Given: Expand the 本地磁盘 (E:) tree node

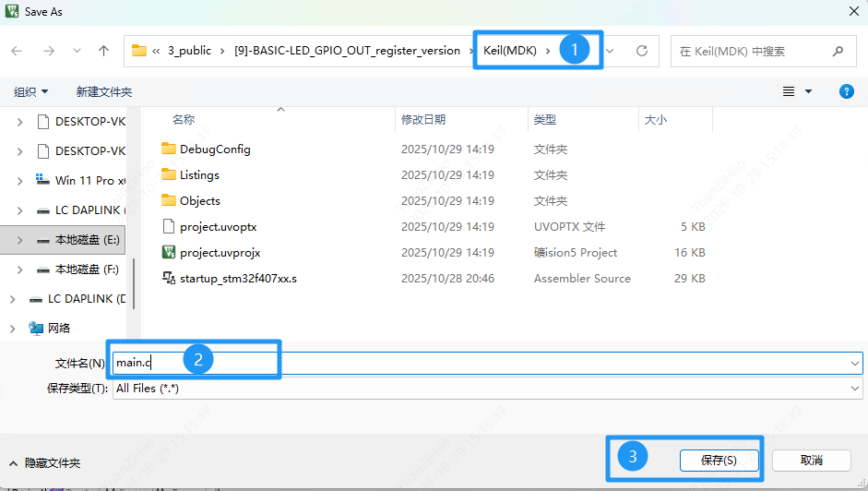Looking at the screenshot, I should click(20, 240).
